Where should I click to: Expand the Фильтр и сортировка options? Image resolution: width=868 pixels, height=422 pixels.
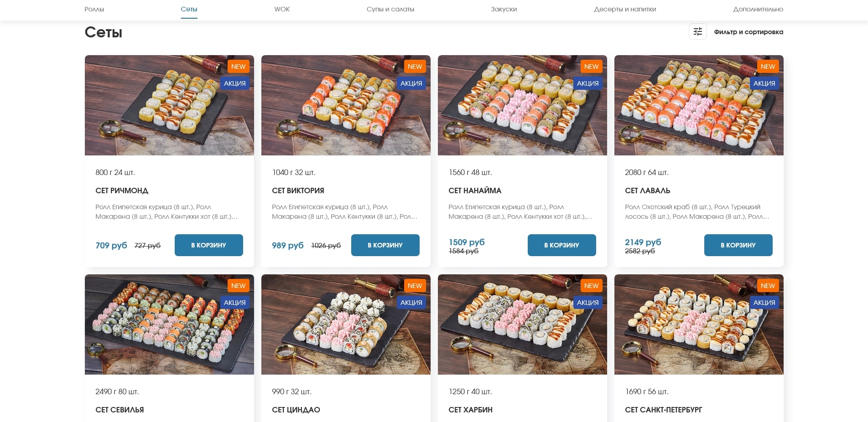tap(748, 32)
